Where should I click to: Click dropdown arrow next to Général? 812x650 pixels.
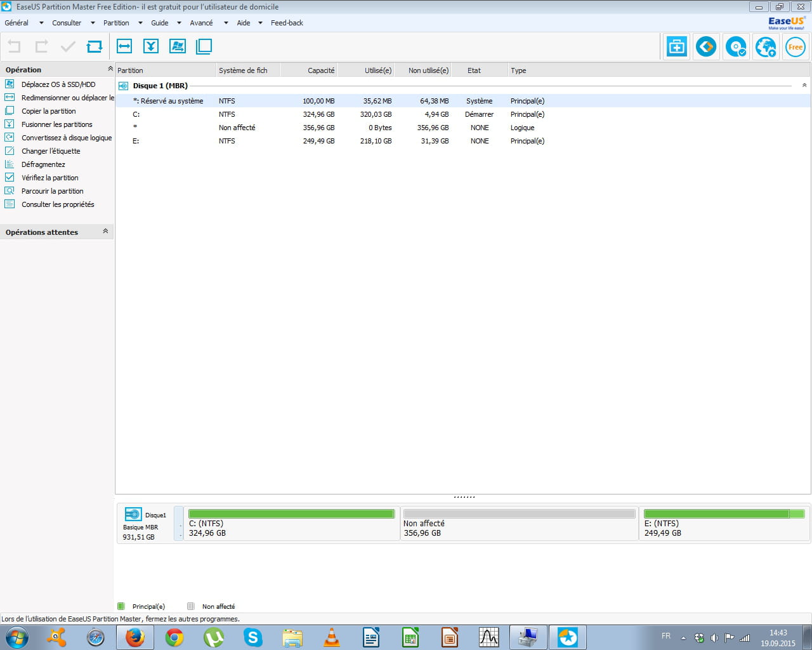pos(41,23)
